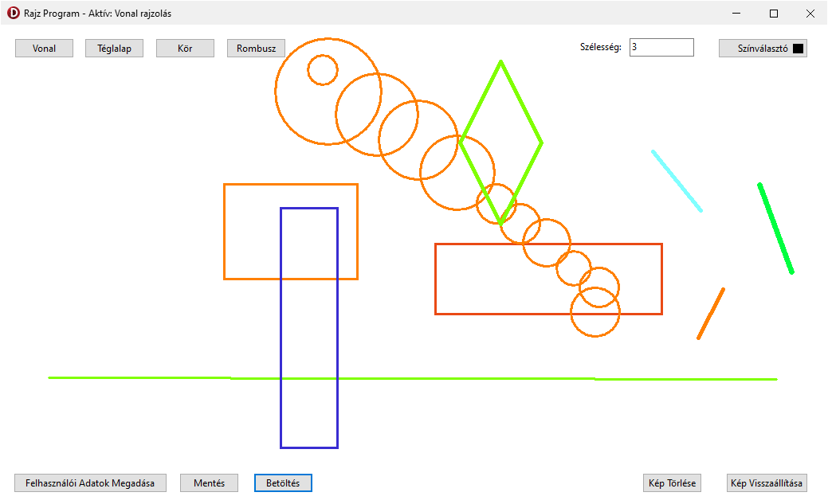This screenshot has width=828, height=504.
Task: Restore the image with Kép Visszaállítása
Action: [767, 483]
